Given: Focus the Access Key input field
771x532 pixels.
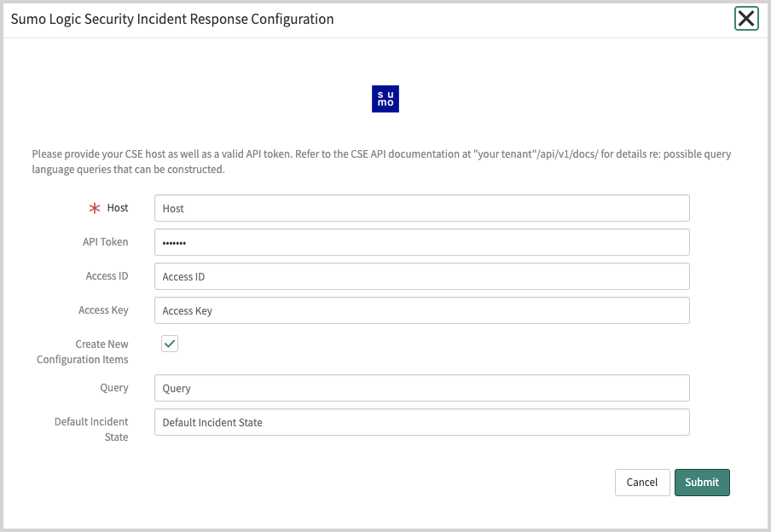Looking at the screenshot, I should pos(421,310).
